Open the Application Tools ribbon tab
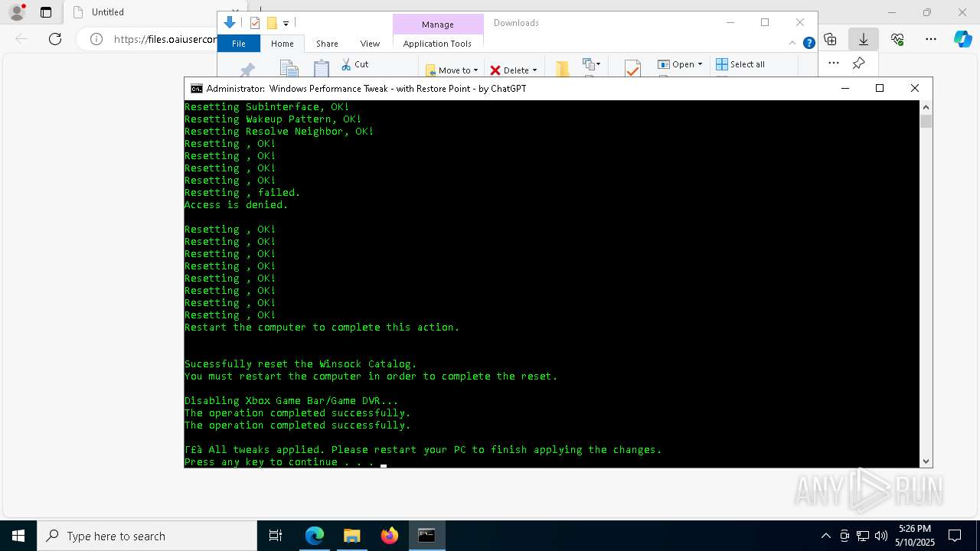The height and width of the screenshot is (551, 980). pos(437,44)
